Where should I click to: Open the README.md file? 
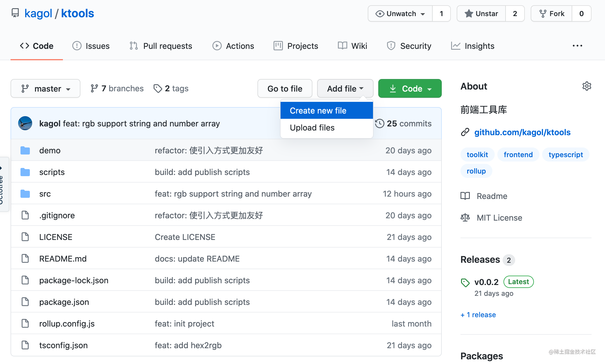(63, 259)
